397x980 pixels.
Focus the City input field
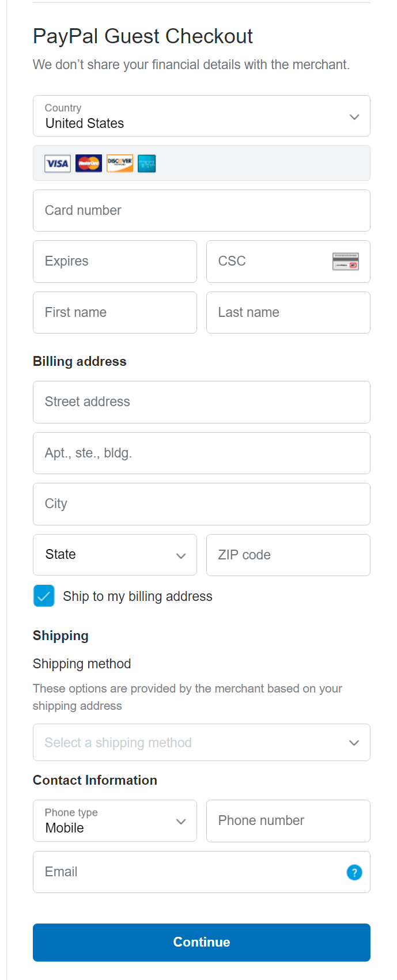coord(202,504)
